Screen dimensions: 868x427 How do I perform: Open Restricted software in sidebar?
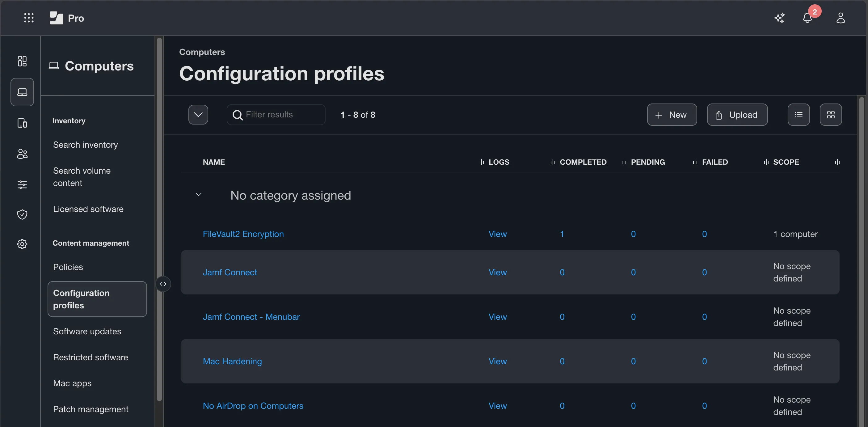point(91,357)
